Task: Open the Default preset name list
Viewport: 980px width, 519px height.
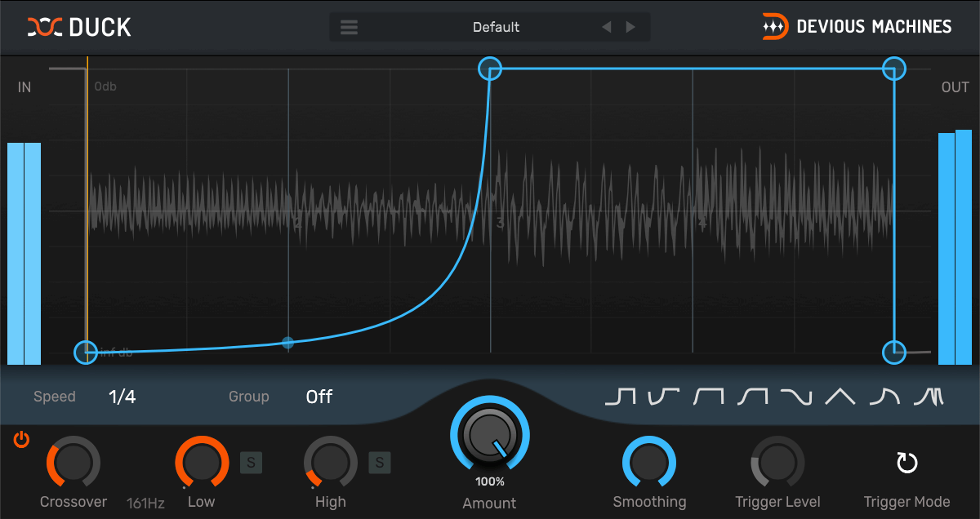Action: [x=496, y=27]
